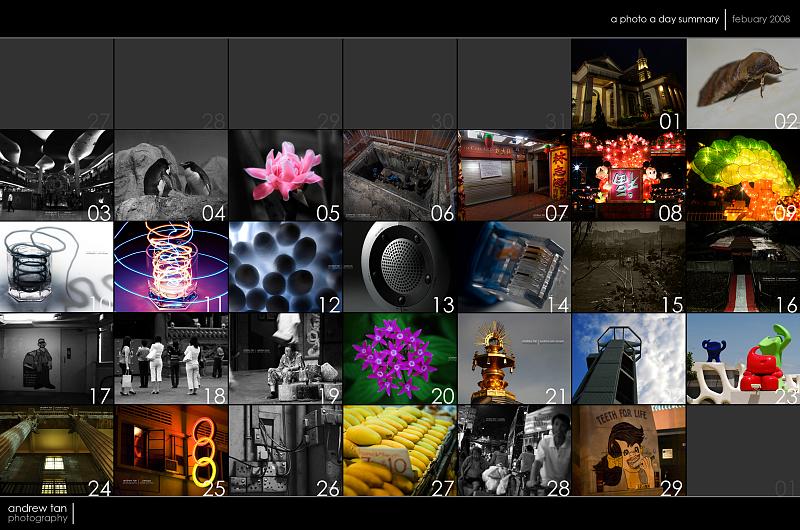This screenshot has width=800, height=530.
Task: Open the church building photo for day 01
Action: (628, 84)
